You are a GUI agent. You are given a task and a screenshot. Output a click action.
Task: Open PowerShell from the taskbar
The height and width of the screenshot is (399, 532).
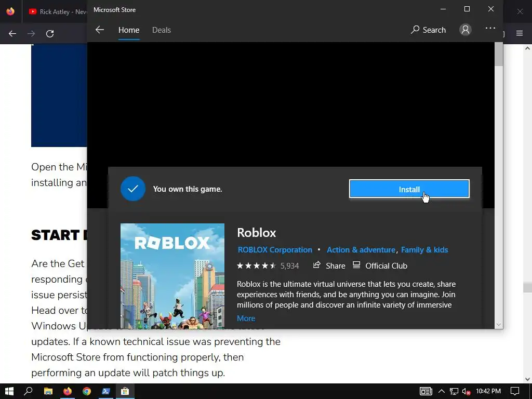click(106, 391)
